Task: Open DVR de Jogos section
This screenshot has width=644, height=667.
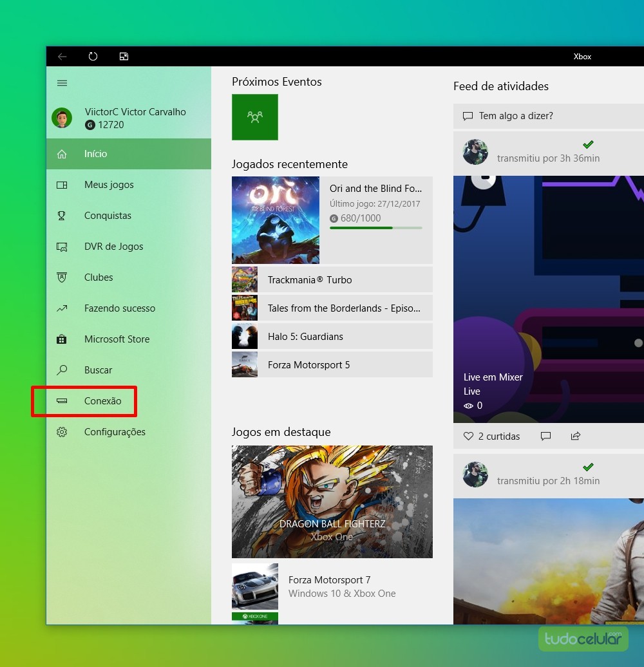Action: tap(113, 247)
